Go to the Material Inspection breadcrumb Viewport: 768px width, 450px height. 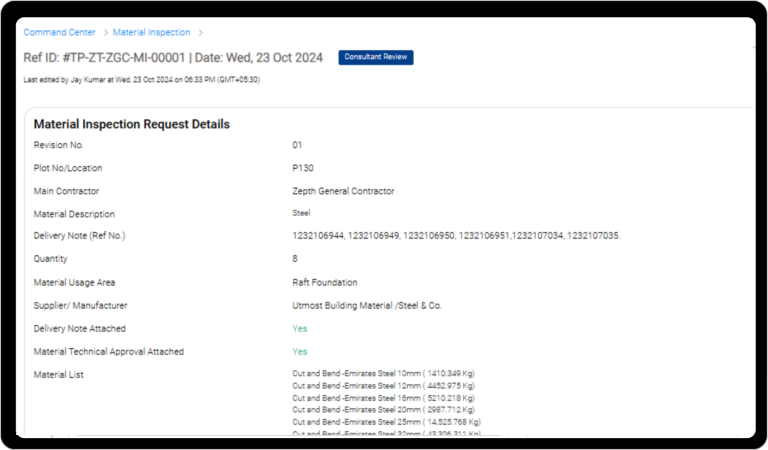pyautogui.click(x=151, y=33)
